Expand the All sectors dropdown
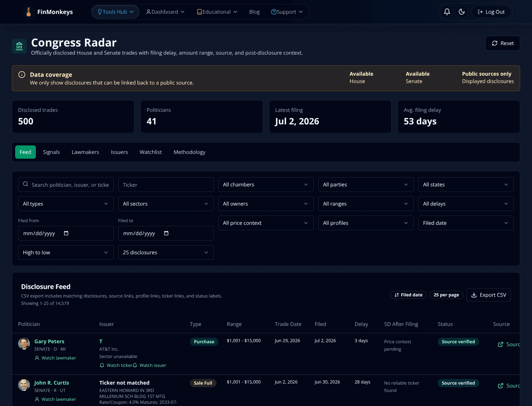This screenshot has height=406, width=532. [166, 204]
